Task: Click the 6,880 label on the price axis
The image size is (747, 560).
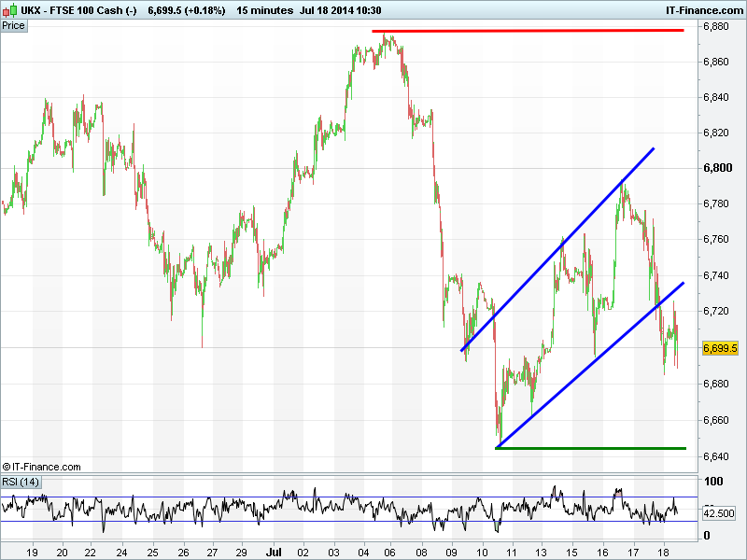Action: (x=720, y=26)
